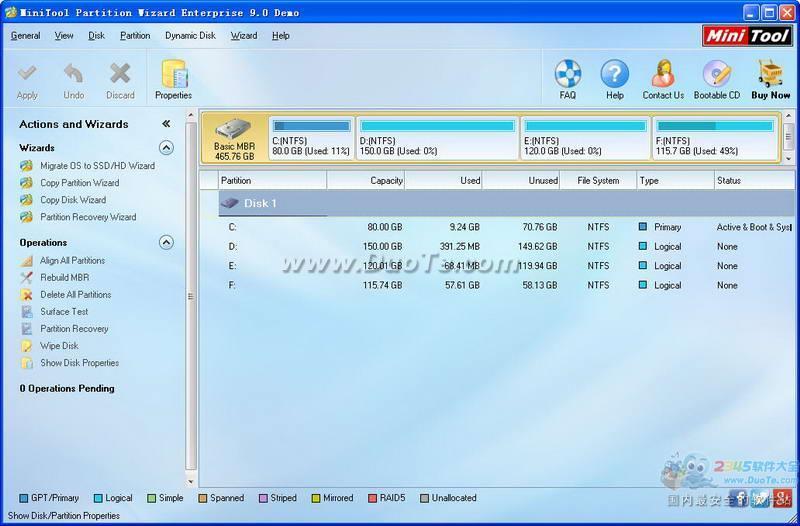Collapse the Operations section

(x=166, y=242)
